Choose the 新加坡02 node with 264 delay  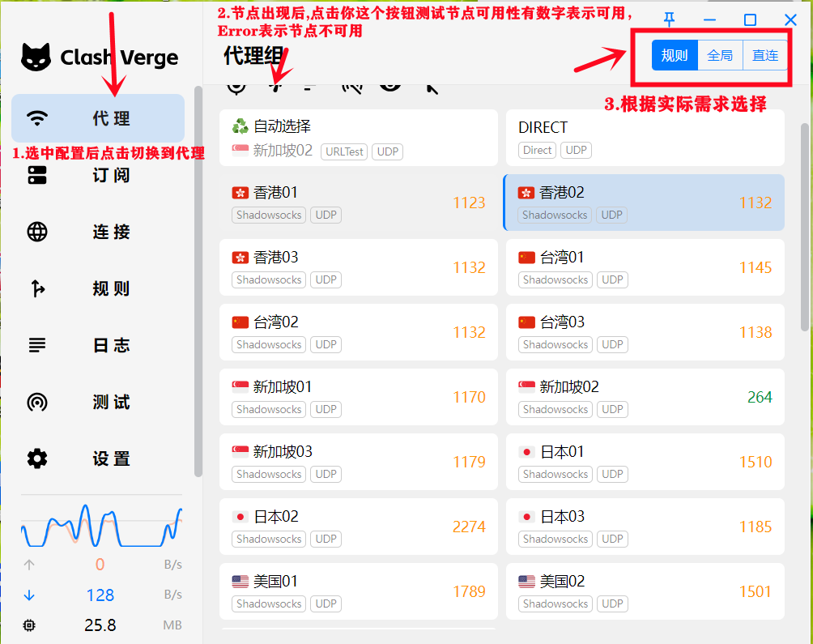pos(645,397)
